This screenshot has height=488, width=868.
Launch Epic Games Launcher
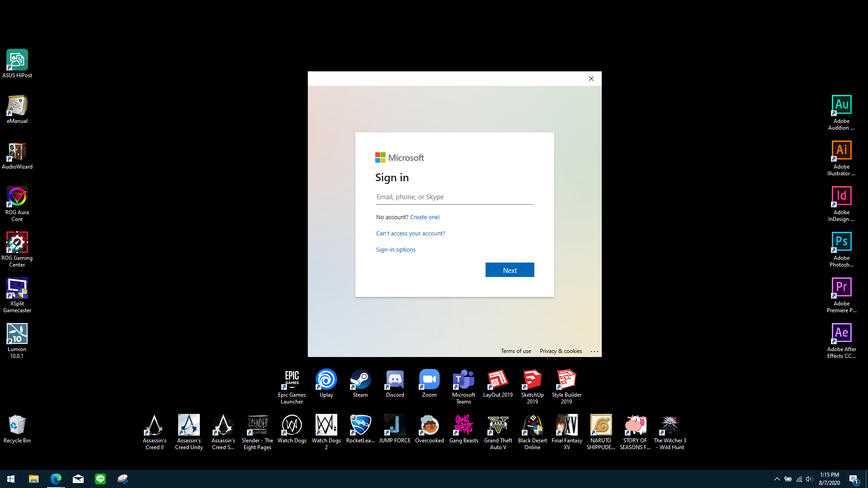[292, 386]
